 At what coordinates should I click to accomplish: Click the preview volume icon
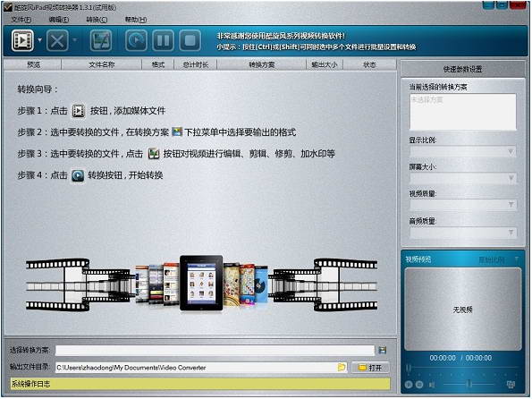click(432, 385)
